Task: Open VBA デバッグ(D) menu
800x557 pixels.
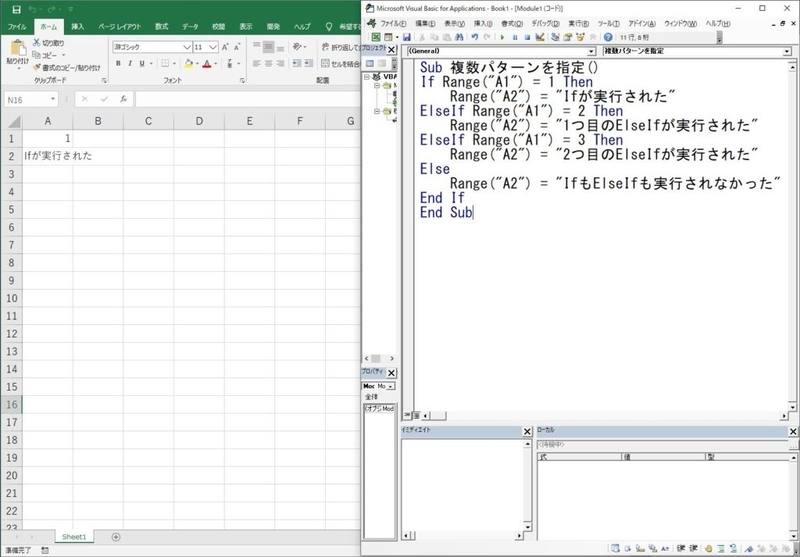Action: [x=545, y=23]
